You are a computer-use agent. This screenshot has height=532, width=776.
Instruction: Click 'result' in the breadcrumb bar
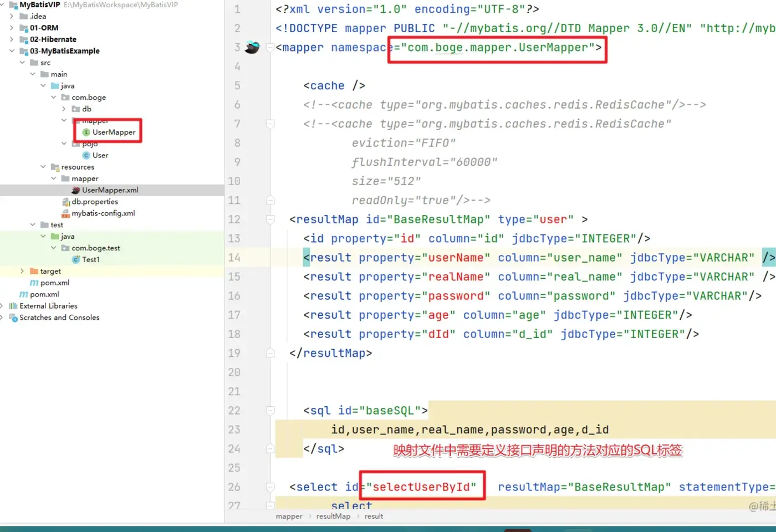(374, 516)
